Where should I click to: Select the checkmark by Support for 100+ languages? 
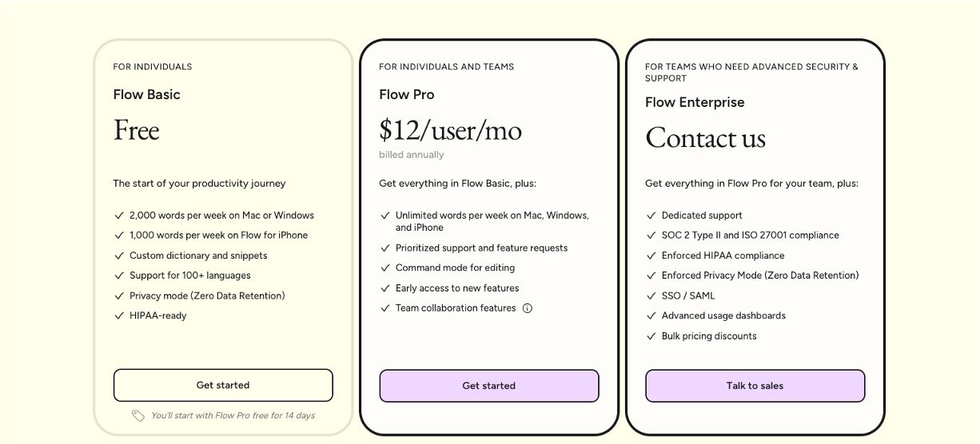(x=119, y=276)
